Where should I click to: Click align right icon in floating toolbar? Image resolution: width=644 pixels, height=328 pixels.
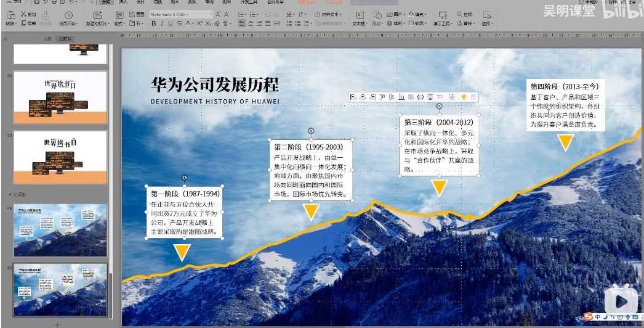coord(372,97)
